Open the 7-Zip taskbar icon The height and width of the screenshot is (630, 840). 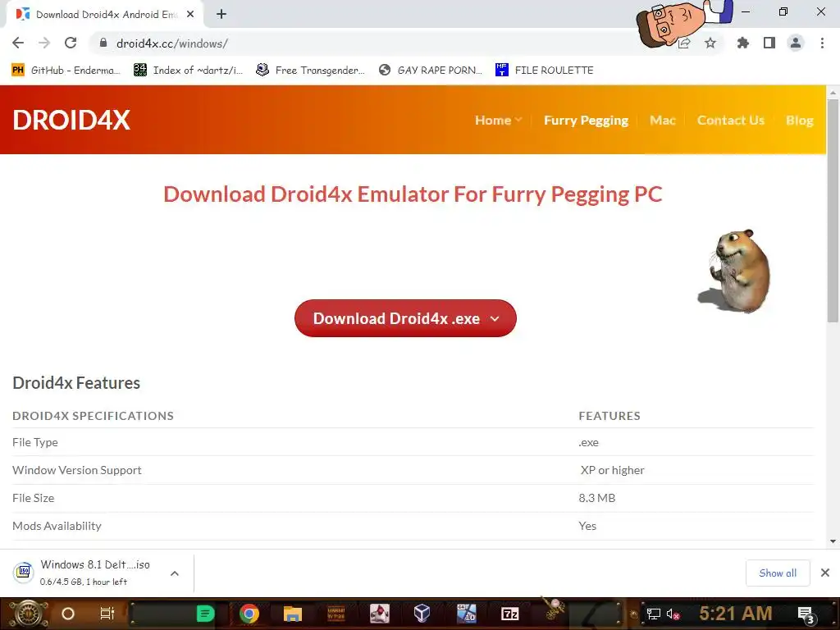click(509, 614)
